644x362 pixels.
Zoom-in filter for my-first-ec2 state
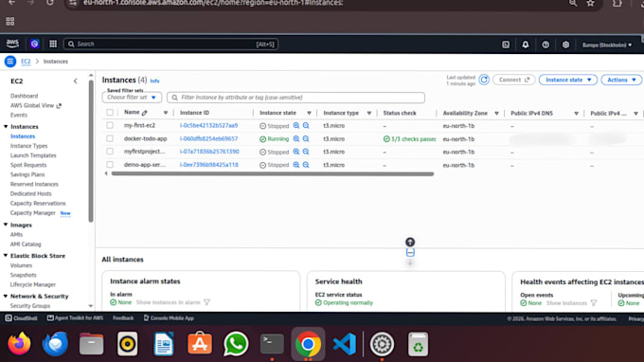pos(296,126)
